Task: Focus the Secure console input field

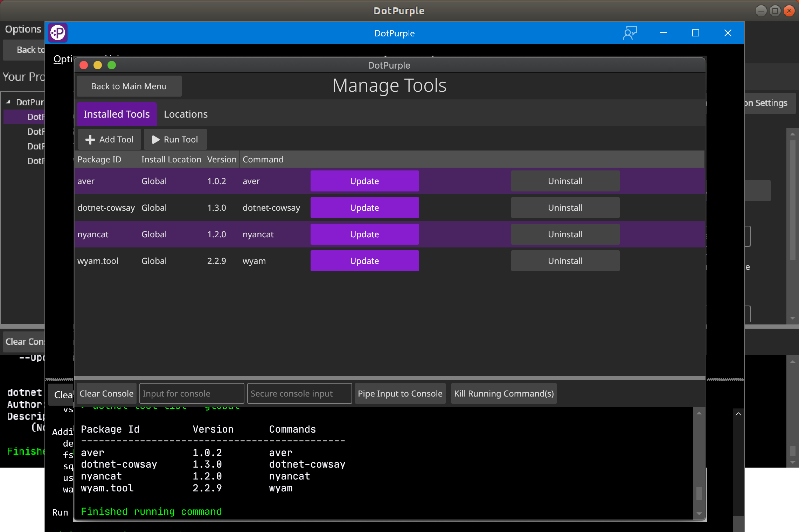Action: tap(299, 393)
